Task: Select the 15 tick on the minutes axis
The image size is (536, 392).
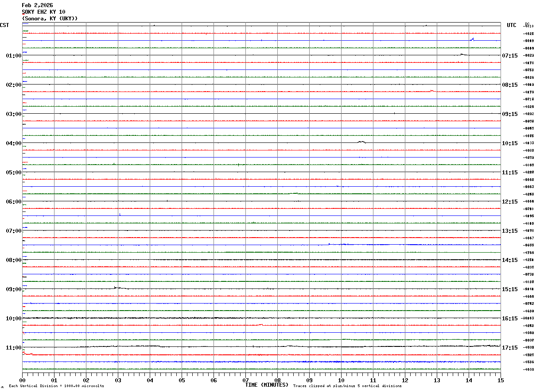Action: (x=501, y=380)
